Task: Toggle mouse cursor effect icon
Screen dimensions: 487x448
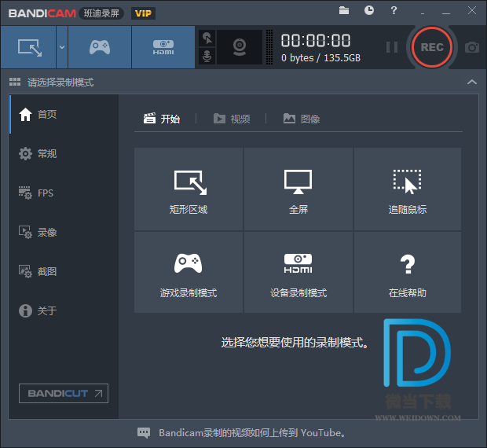Action: (207, 39)
